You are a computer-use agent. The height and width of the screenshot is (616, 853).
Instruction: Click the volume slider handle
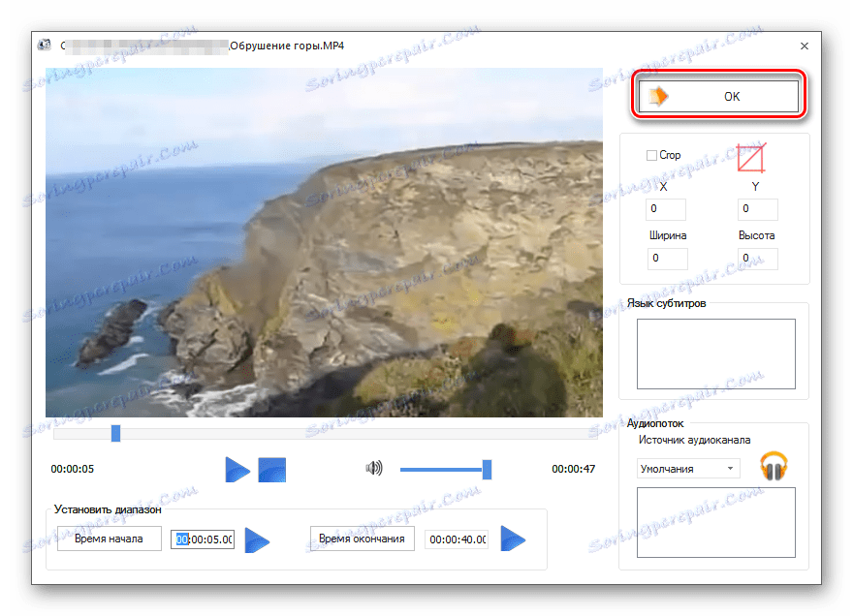488,469
